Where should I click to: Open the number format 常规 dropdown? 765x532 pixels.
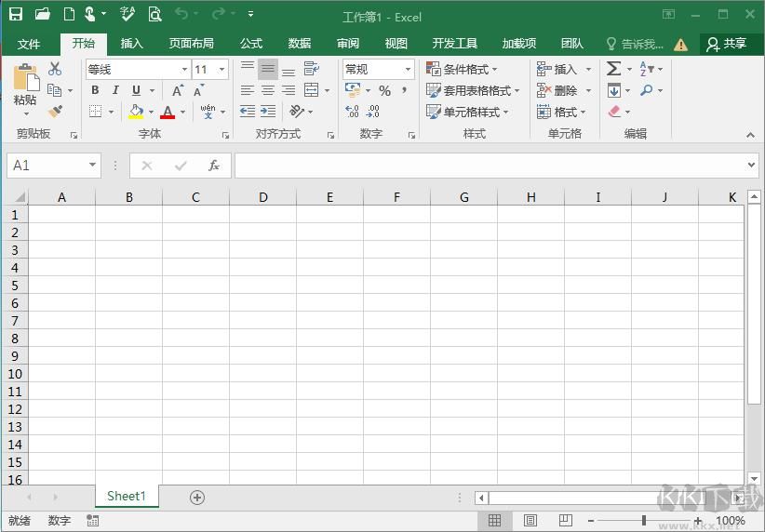point(408,69)
